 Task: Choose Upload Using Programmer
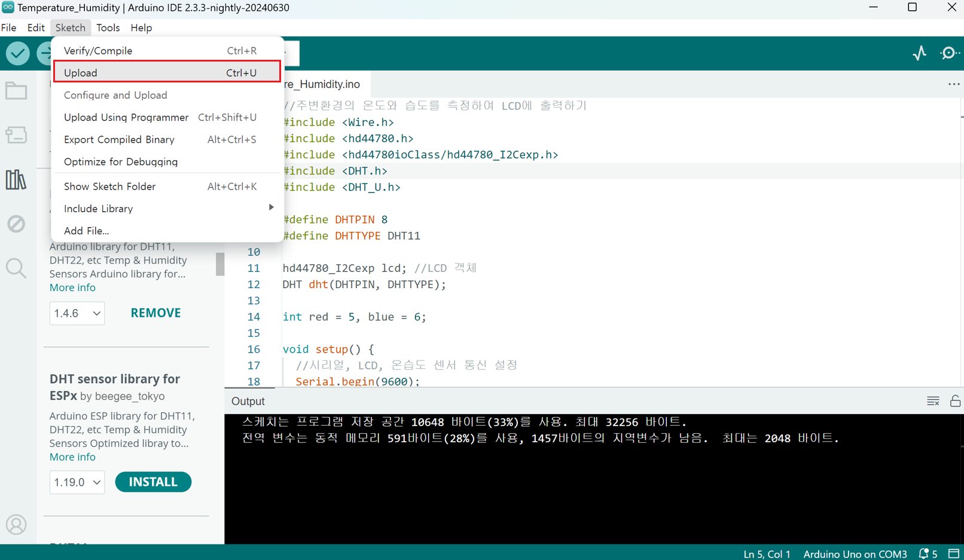click(167, 117)
